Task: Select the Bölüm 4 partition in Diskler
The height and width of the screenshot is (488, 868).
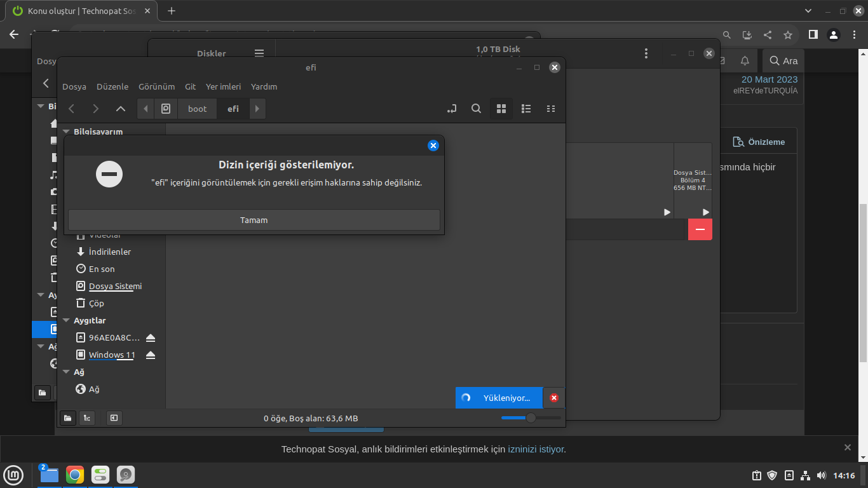Action: [693, 180]
